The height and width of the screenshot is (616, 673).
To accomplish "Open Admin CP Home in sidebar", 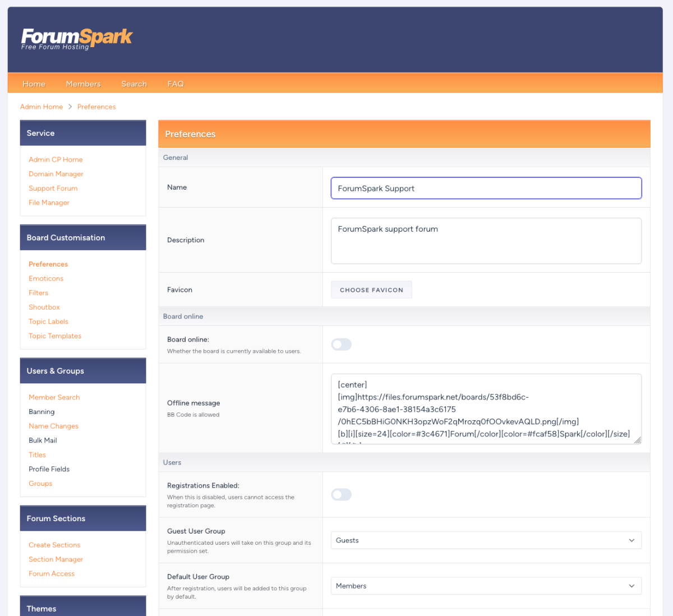I will pyautogui.click(x=56, y=159).
